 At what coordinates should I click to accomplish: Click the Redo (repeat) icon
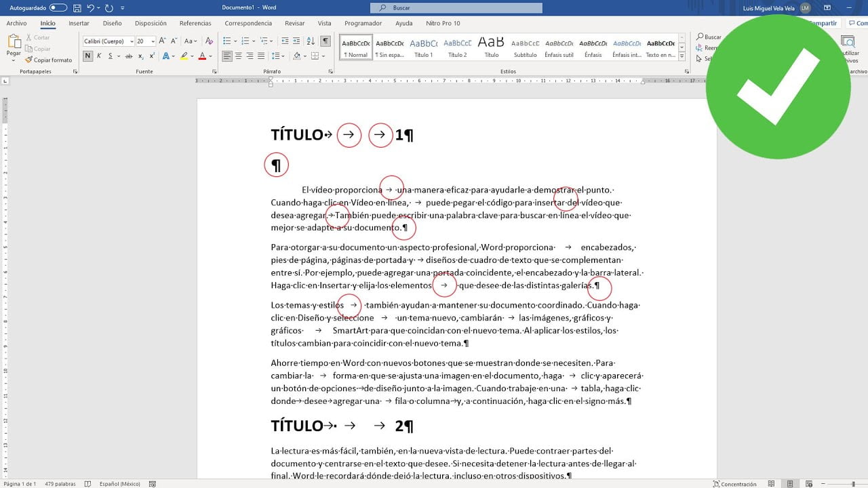coord(108,8)
